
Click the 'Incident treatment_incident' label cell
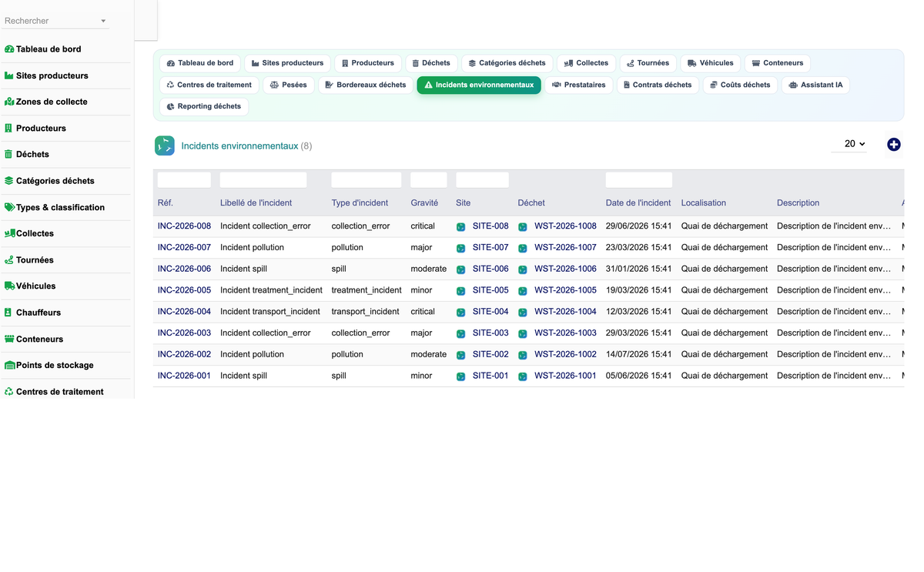pos(269,290)
